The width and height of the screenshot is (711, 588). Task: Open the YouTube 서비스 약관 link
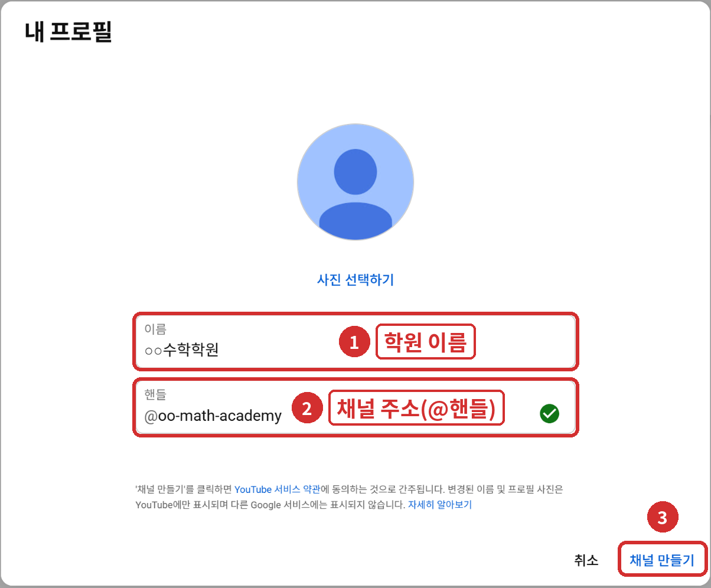coord(278,489)
